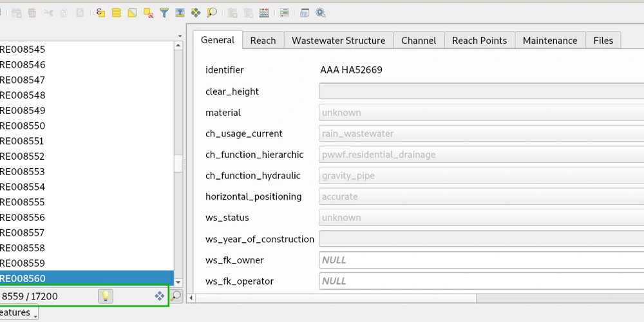
Task: Zoom to current feature magnifier button
Action: pos(176,296)
